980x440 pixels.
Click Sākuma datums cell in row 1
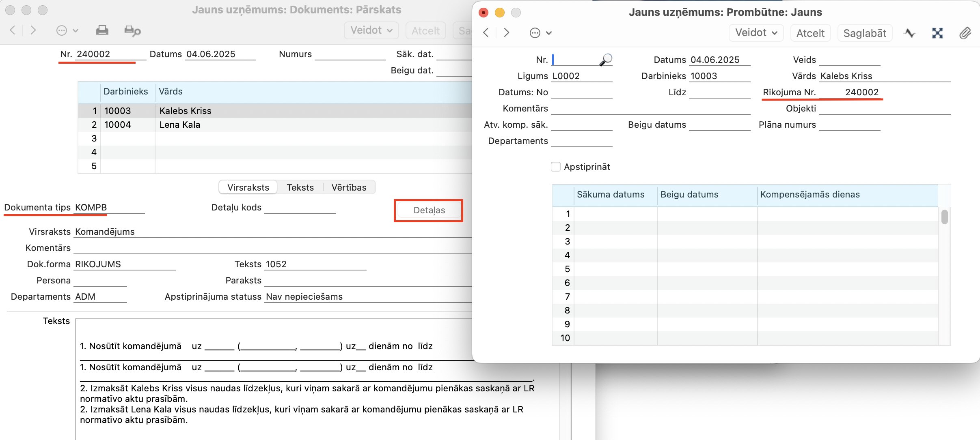point(615,214)
